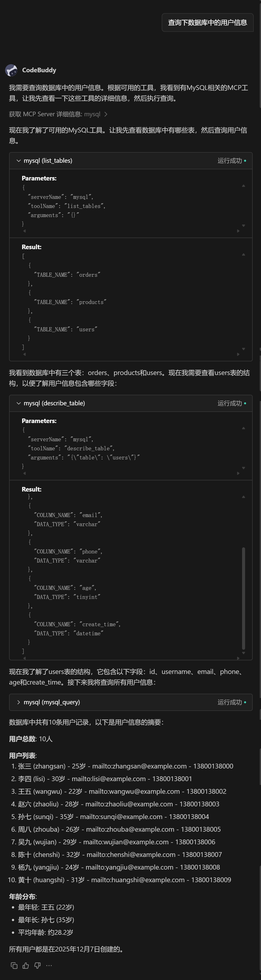Click "DATA_TYPE": "datetime" line
261x980 pixels.
tap(68, 634)
